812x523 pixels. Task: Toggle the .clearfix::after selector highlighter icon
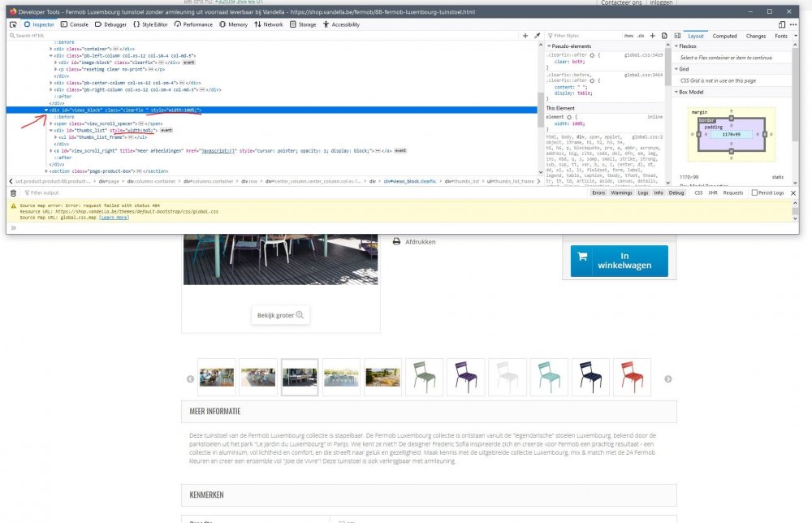592,55
